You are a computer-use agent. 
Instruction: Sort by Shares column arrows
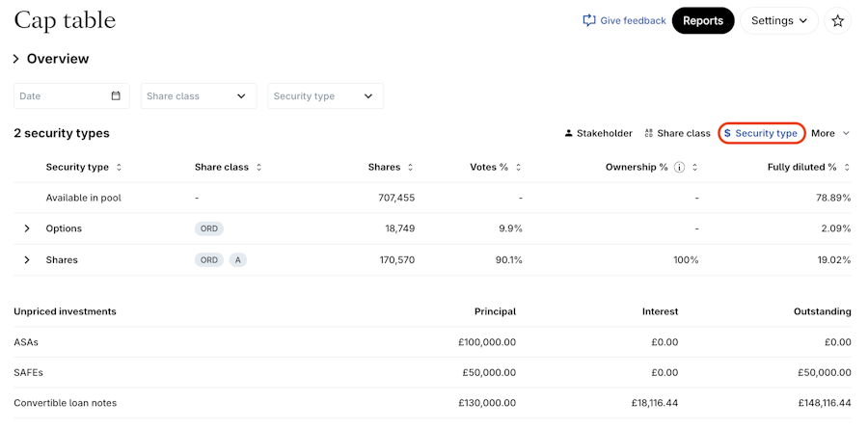pos(410,168)
